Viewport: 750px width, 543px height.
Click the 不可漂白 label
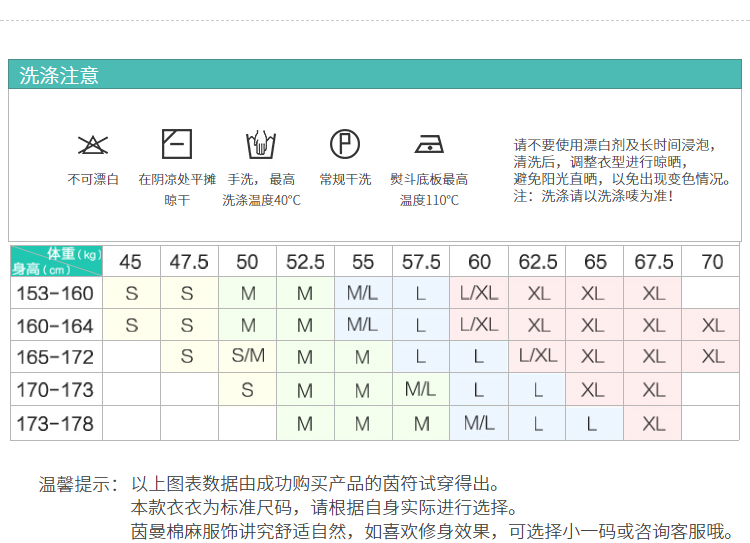pos(93,179)
